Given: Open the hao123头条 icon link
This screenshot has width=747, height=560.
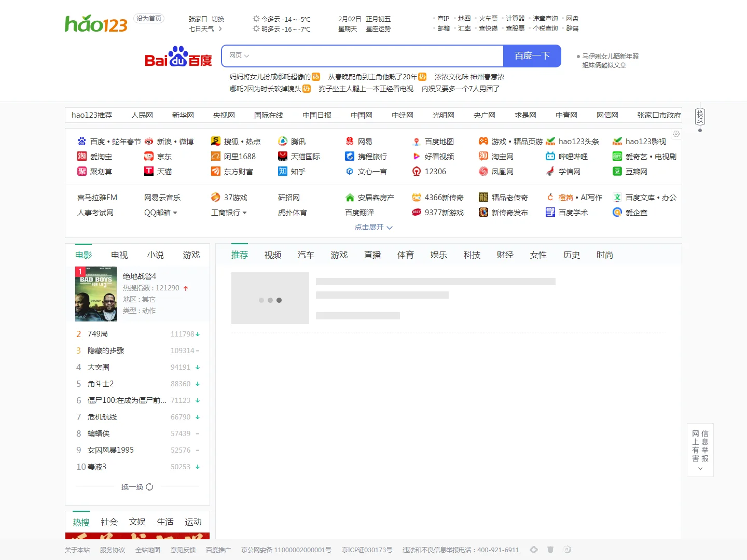Looking at the screenshot, I should [x=550, y=141].
